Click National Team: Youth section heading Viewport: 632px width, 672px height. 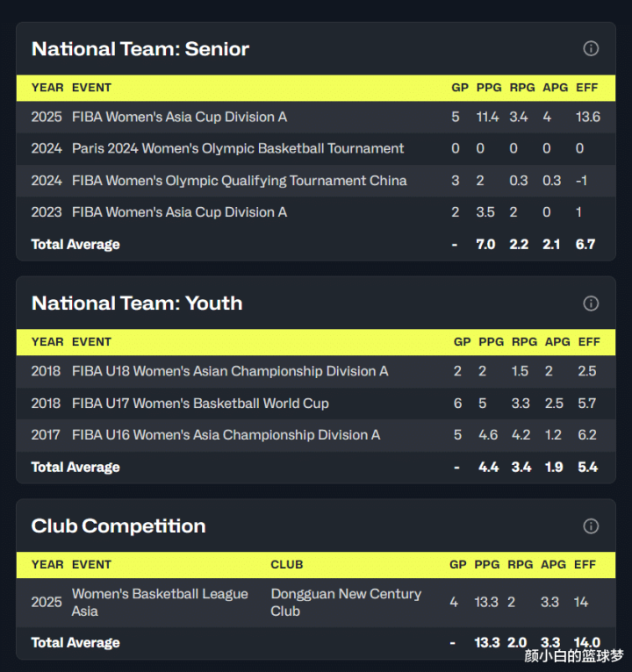click(137, 303)
